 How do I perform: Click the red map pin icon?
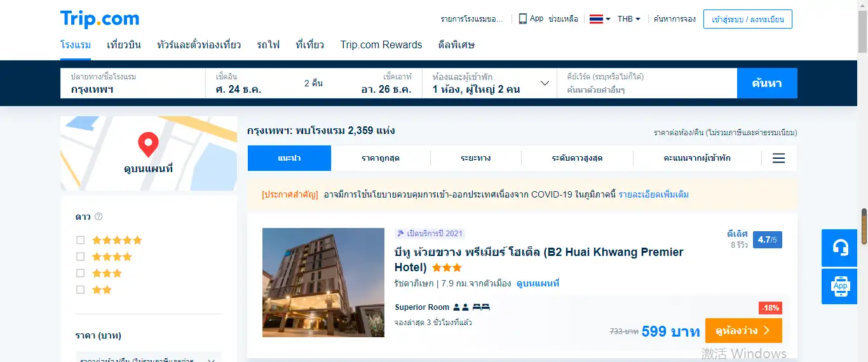[x=148, y=145]
